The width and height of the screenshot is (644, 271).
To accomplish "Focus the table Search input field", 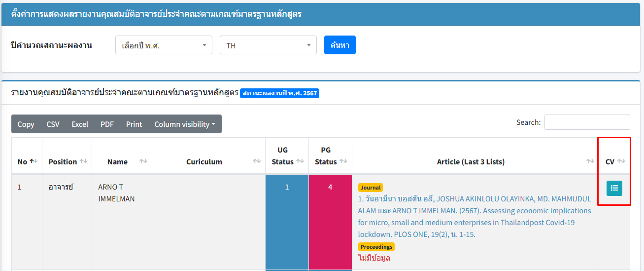I will click(587, 122).
